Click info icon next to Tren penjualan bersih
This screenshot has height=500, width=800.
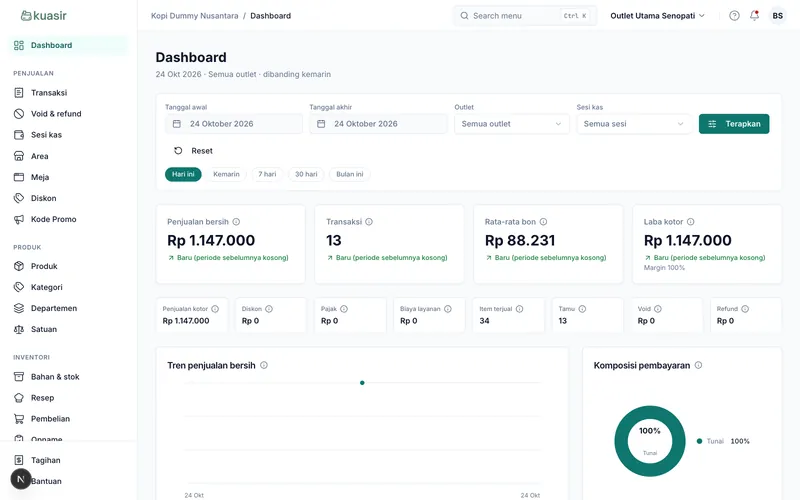[264, 365]
